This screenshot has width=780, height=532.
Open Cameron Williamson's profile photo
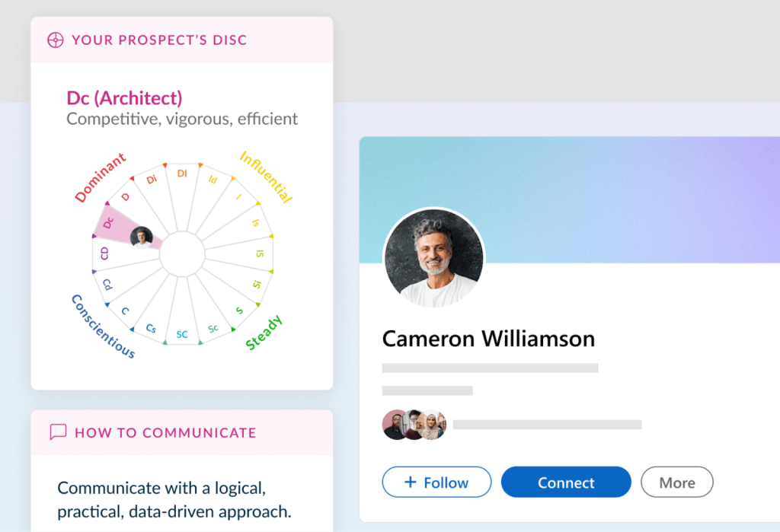point(434,258)
